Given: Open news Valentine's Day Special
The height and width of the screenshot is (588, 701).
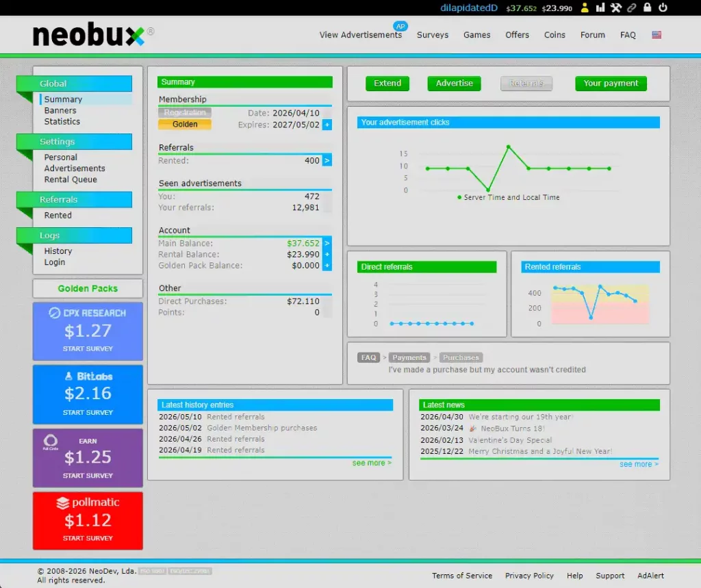Looking at the screenshot, I should tap(510, 440).
